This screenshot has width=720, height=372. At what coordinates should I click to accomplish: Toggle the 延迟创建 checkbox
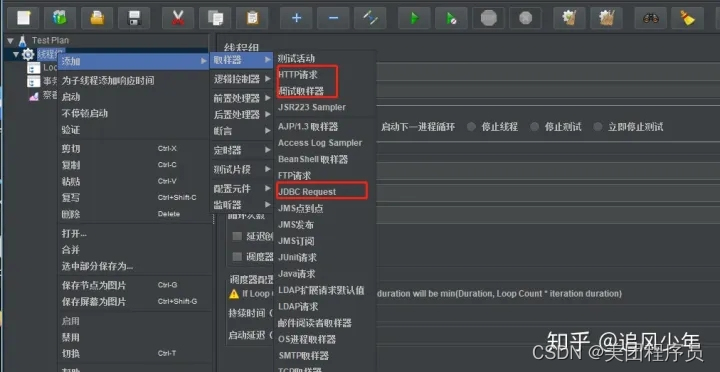(x=237, y=237)
